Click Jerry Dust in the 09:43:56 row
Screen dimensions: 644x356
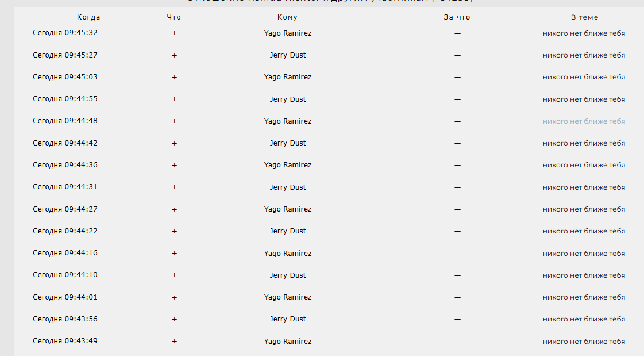287,319
